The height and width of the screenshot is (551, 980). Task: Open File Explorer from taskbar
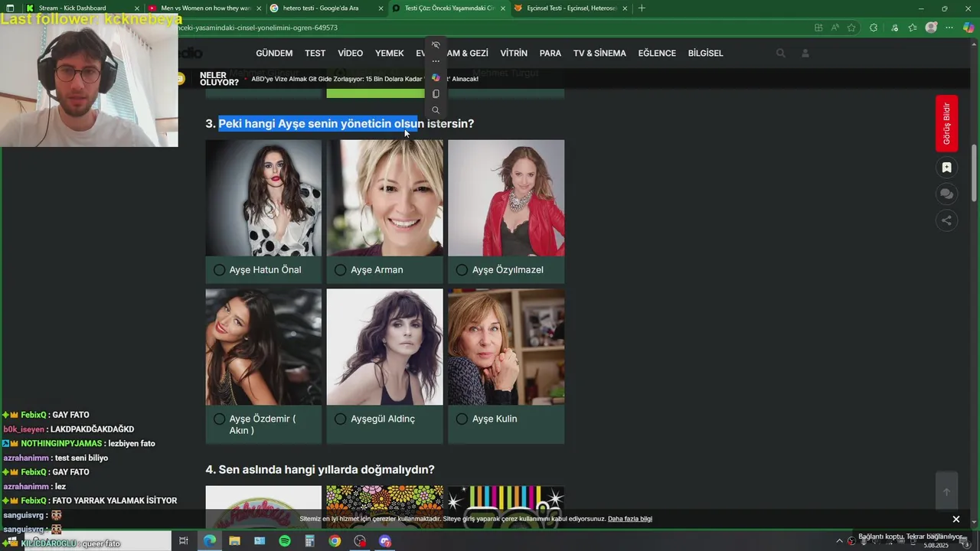(x=234, y=541)
